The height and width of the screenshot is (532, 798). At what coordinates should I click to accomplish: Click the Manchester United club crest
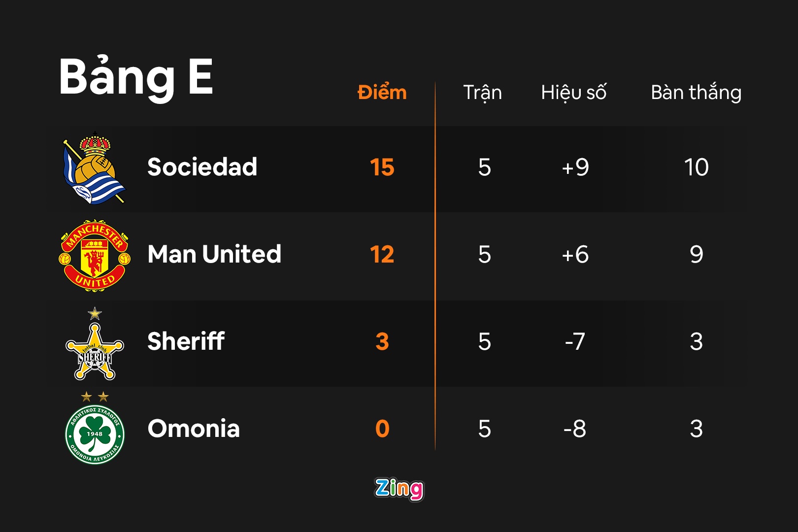click(95, 256)
